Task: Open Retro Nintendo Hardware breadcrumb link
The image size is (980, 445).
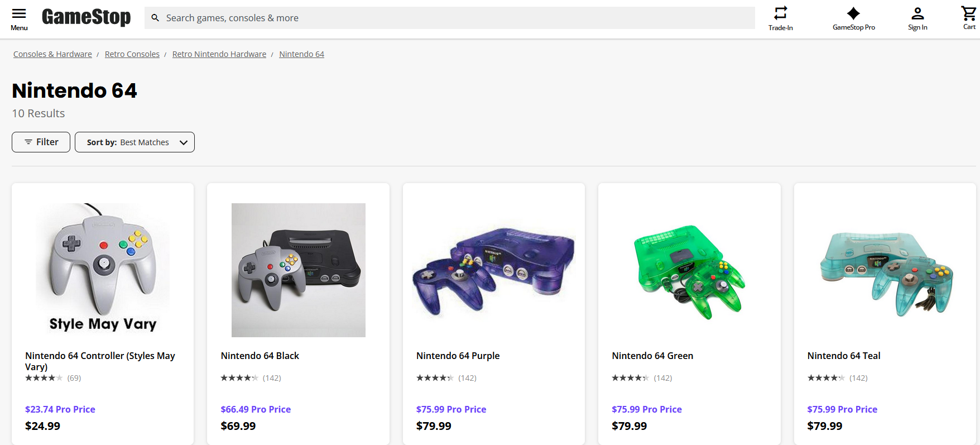Action: click(x=219, y=54)
